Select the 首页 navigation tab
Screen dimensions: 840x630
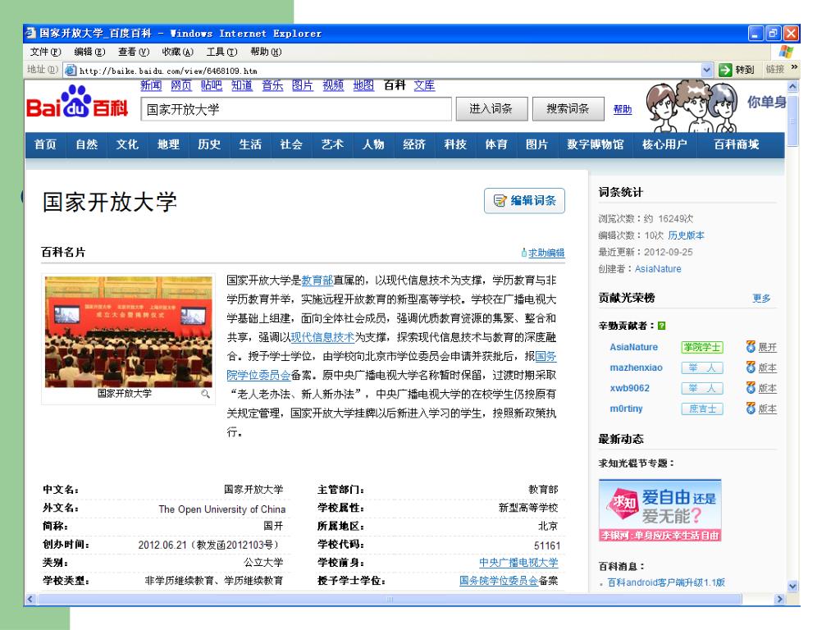pos(46,144)
